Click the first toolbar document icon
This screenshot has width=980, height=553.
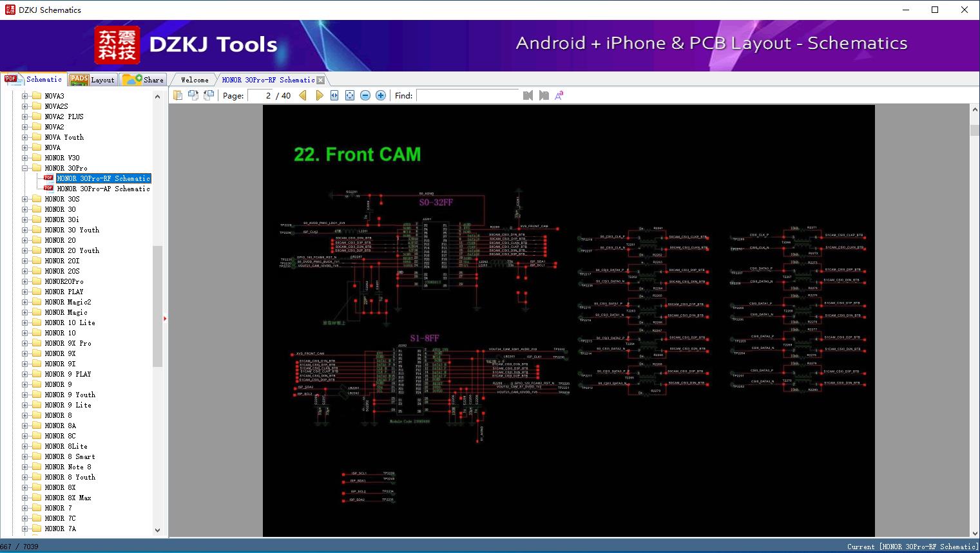click(178, 95)
